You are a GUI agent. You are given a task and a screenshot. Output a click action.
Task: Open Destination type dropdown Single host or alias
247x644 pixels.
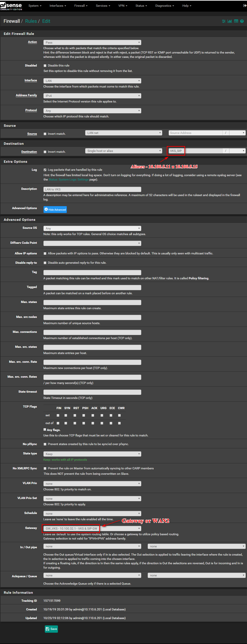(x=124, y=151)
